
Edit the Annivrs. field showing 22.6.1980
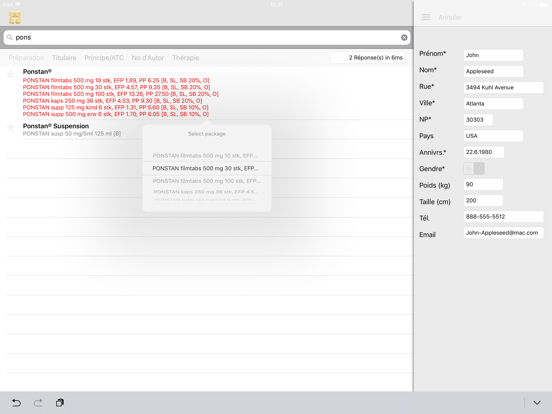484,152
